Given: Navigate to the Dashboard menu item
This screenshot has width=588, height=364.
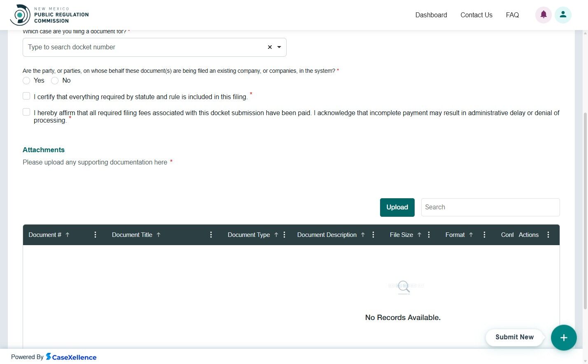Looking at the screenshot, I should tap(431, 15).
